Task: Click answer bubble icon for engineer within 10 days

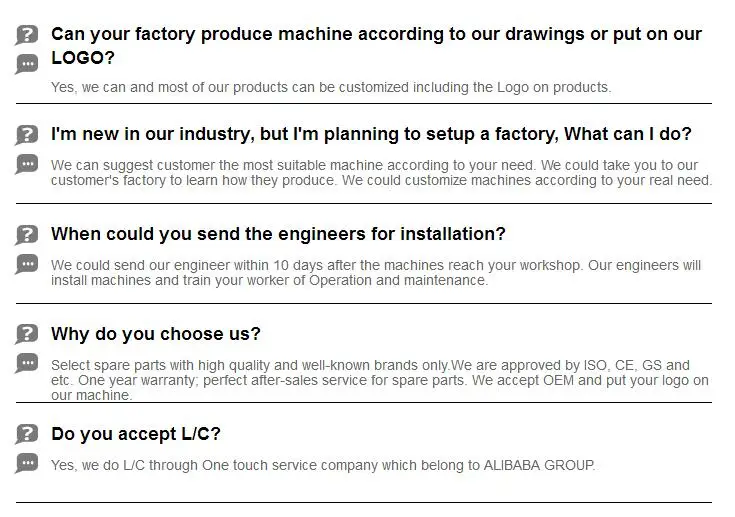Action: click(x=27, y=264)
